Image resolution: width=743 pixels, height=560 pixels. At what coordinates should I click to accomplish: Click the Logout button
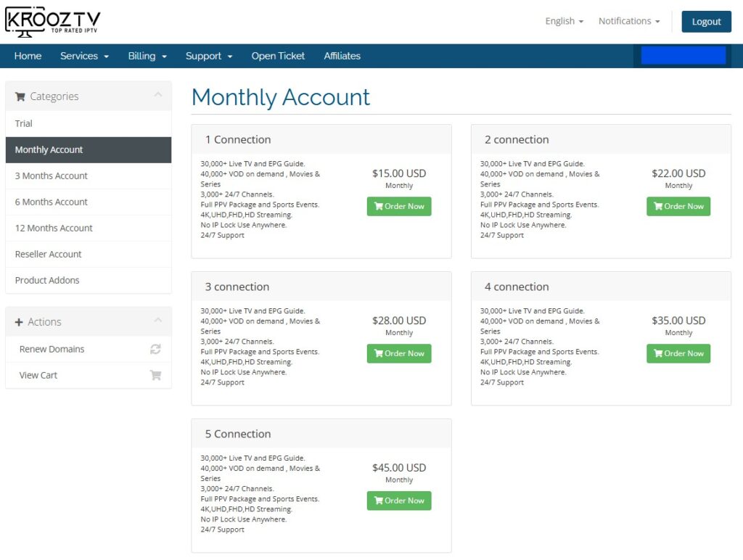point(705,22)
